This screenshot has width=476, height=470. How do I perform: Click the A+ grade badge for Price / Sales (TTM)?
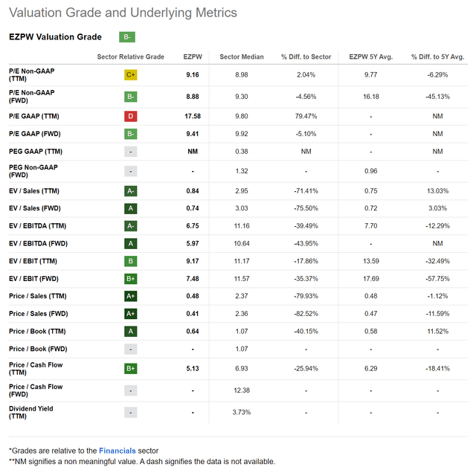click(x=131, y=296)
